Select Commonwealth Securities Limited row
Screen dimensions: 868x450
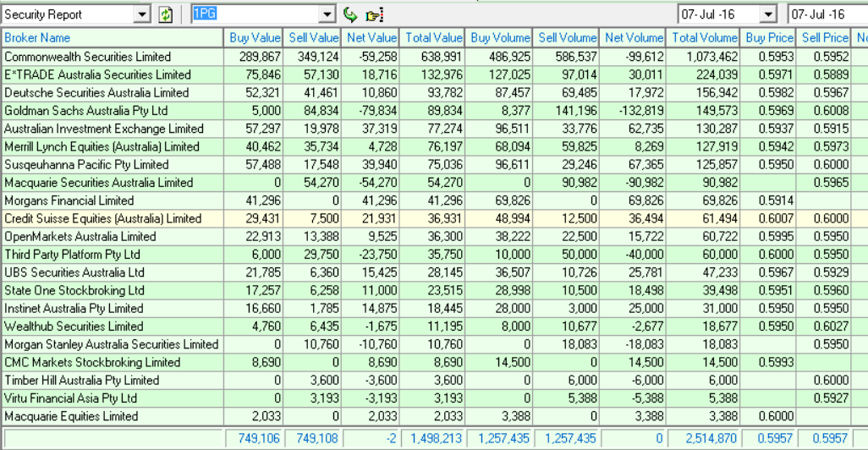(434, 57)
